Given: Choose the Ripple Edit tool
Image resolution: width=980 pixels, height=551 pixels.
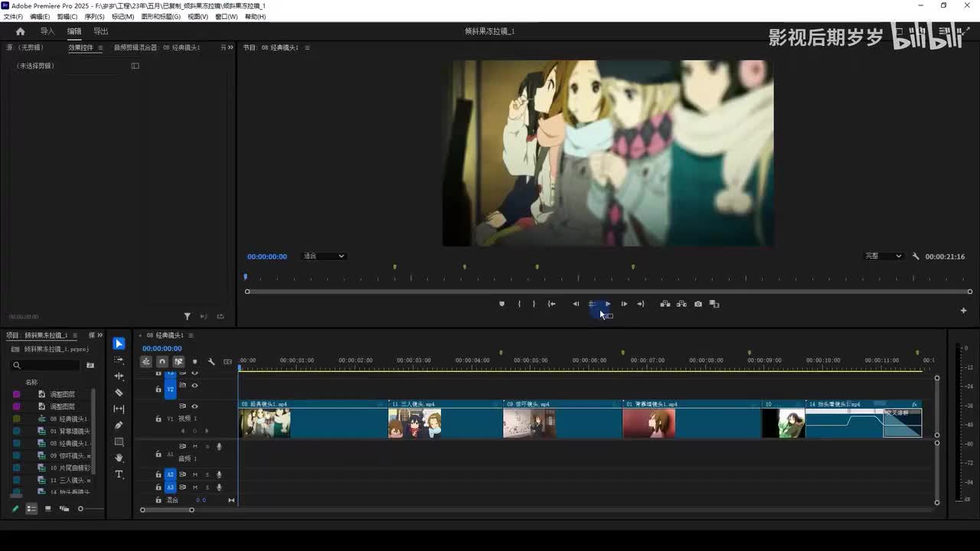Looking at the screenshot, I should pos(119,377).
